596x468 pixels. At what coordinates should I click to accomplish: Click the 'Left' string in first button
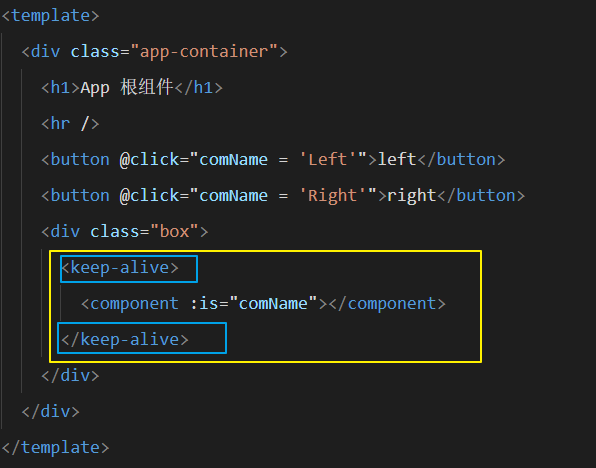pyautogui.click(x=328, y=159)
